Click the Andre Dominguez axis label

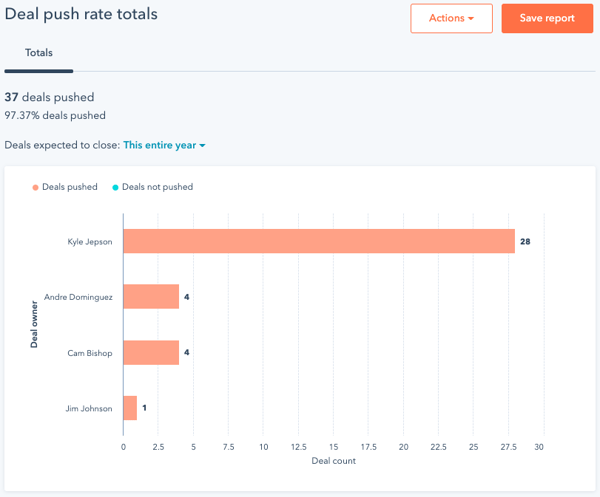click(x=78, y=297)
